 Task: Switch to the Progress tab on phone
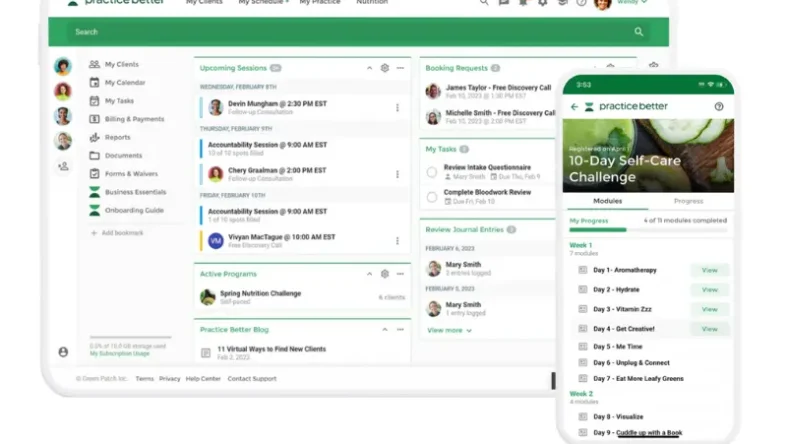(688, 201)
